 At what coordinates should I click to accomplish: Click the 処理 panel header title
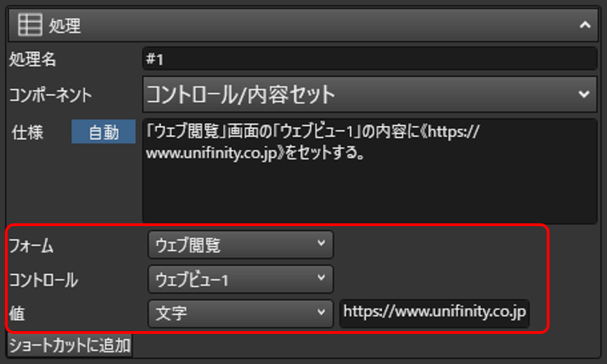(x=64, y=26)
